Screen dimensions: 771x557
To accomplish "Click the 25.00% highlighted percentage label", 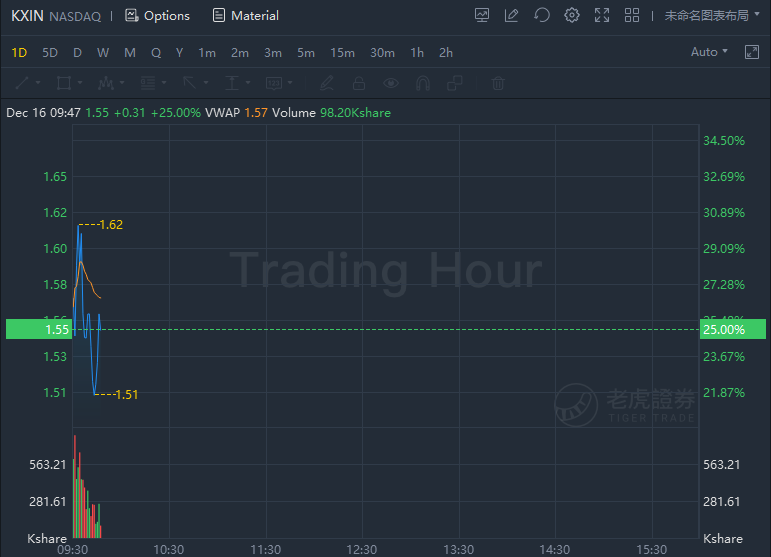I will (x=733, y=329).
